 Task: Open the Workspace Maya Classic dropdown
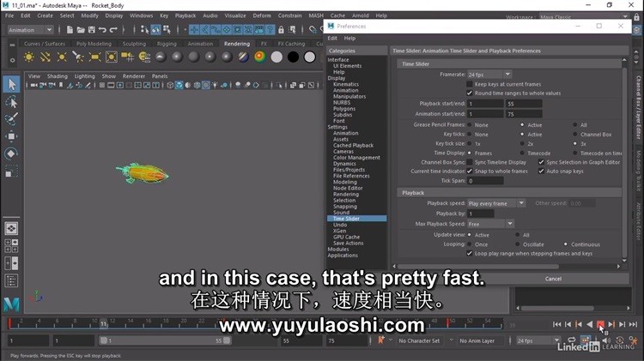point(584,17)
